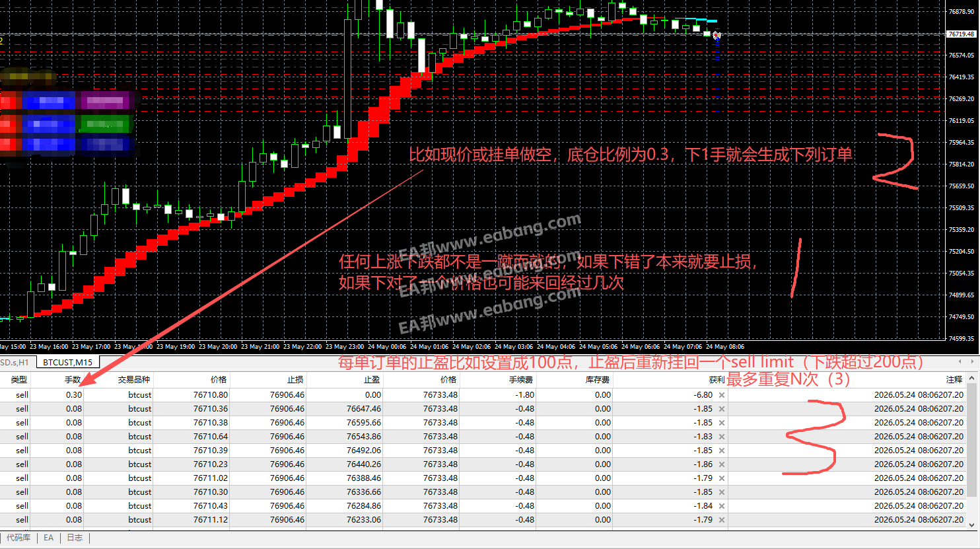This screenshot has height=549, width=980.
Task: Close the sell order opened at 76710.30
Action: (722, 492)
